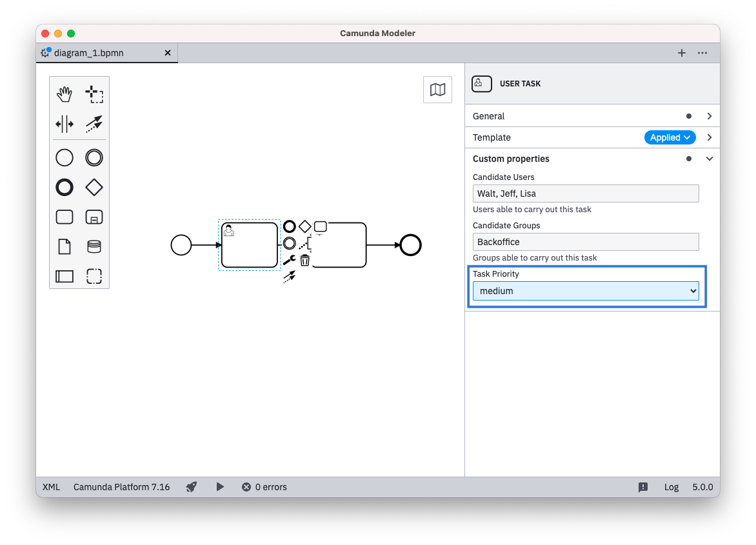Click the Candidate Users input field

click(x=586, y=193)
